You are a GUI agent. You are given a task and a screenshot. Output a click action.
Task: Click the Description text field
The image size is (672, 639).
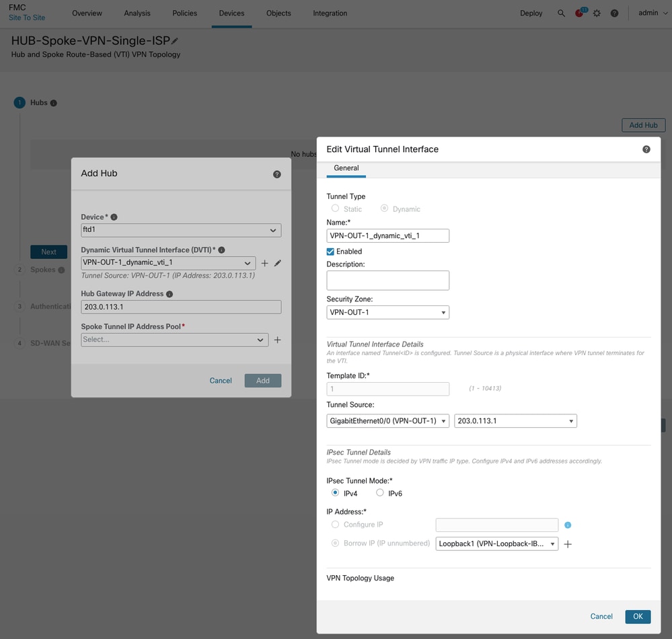(x=387, y=280)
